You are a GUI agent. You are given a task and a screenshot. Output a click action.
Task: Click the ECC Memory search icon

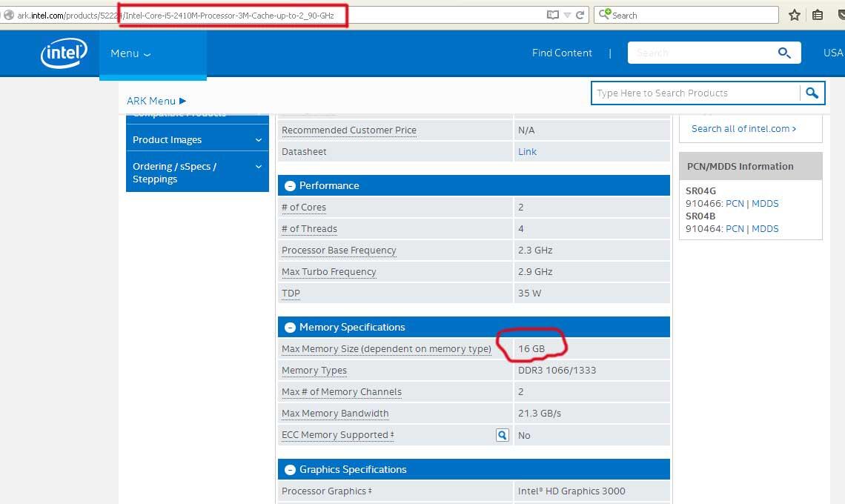503,435
